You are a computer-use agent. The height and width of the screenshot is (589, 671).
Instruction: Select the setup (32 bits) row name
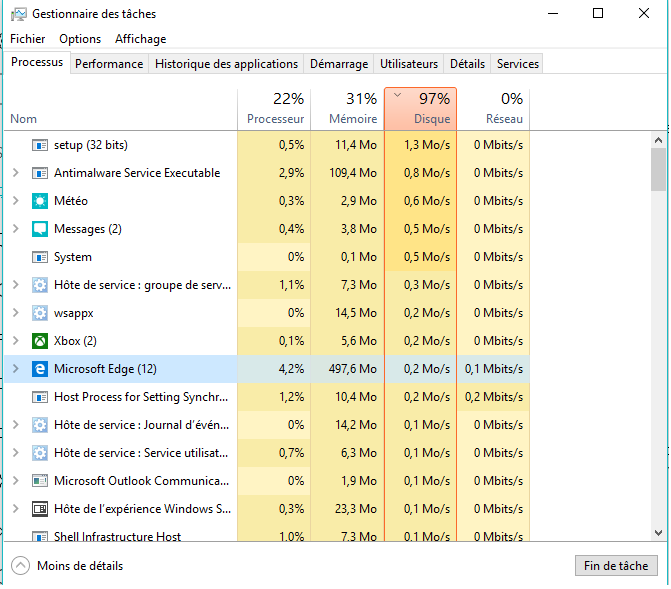pos(91,145)
